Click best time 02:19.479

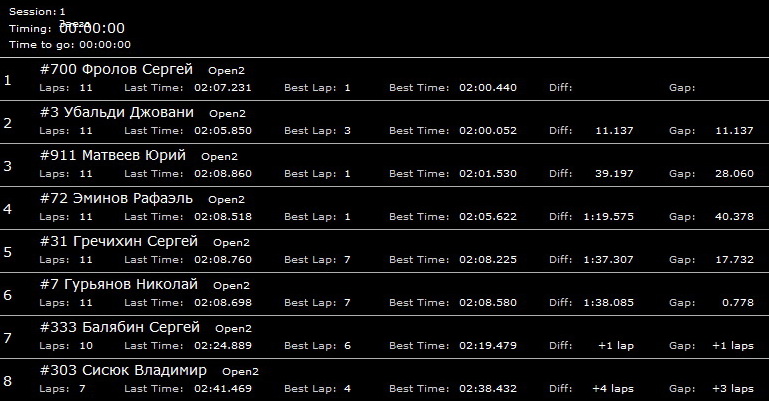[x=488, y=346]
